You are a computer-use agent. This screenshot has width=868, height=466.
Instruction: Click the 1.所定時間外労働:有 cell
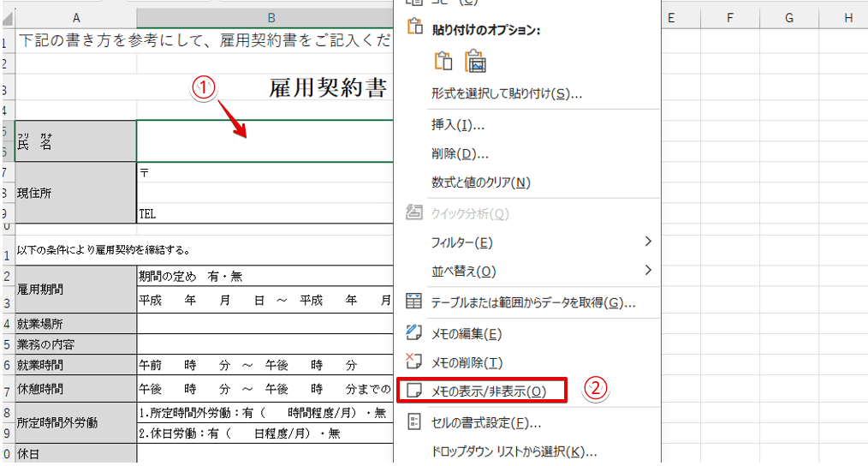(x=265, y=413)
